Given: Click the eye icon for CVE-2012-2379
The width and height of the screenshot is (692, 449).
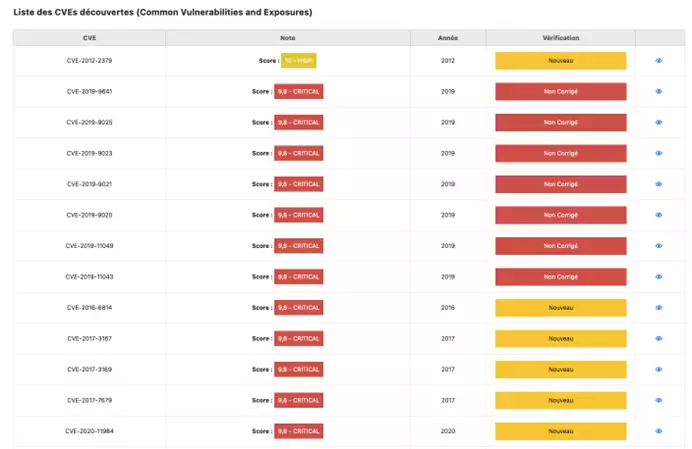Looking at the screenshot, I should [x=659, y=60].
